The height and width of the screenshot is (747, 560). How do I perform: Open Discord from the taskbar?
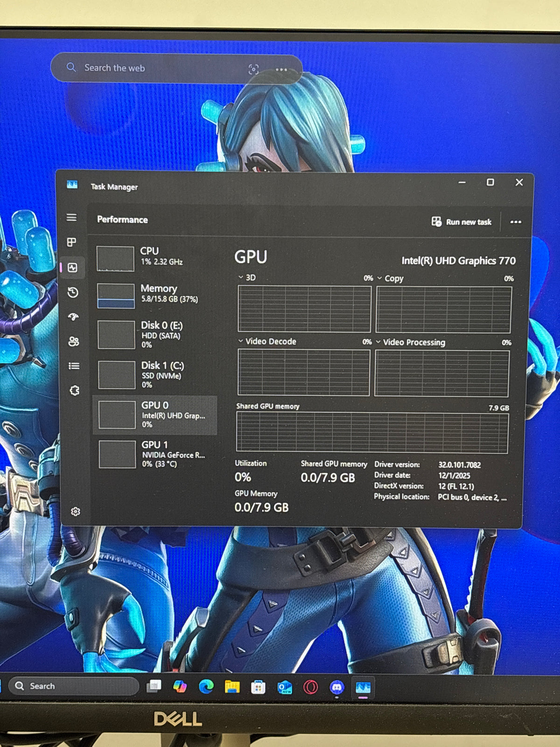click(337, 687)
